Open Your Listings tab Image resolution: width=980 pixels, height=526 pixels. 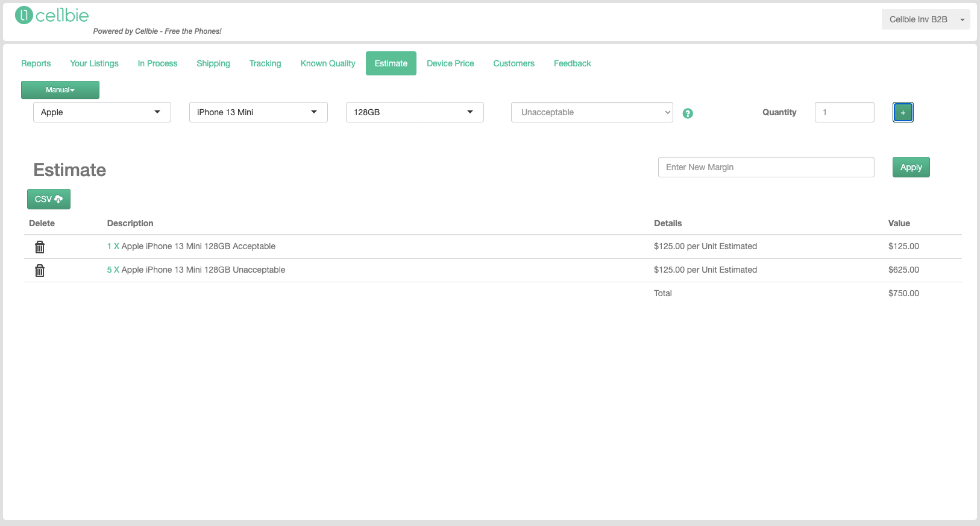pos(94,63)
